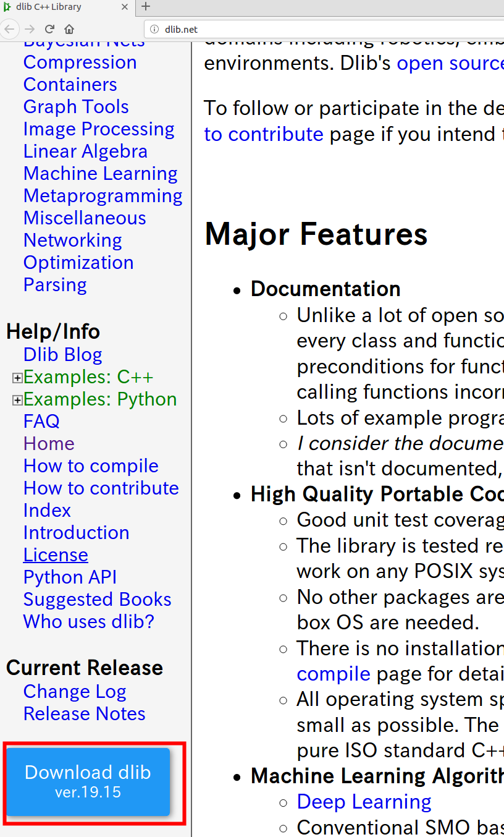Screen dimensions: 504x837
Task: Open the License link
Action: pyautogui.click(x=56, y=555)
